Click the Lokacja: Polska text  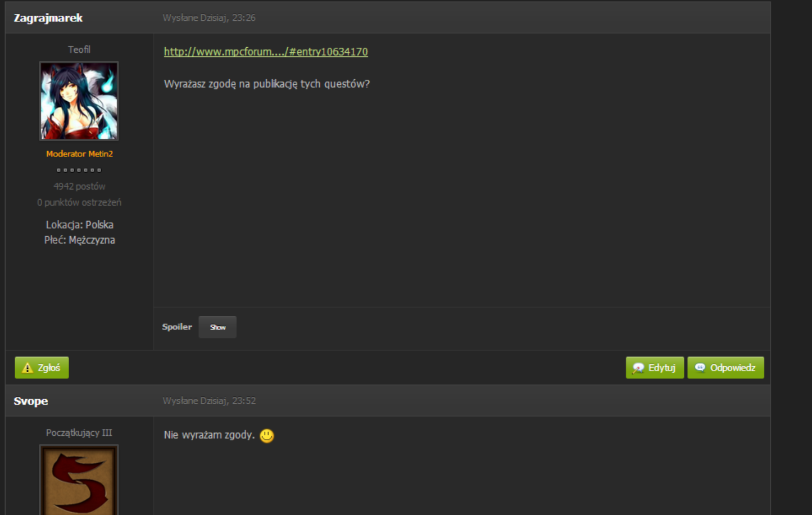[x=79, y=225]
